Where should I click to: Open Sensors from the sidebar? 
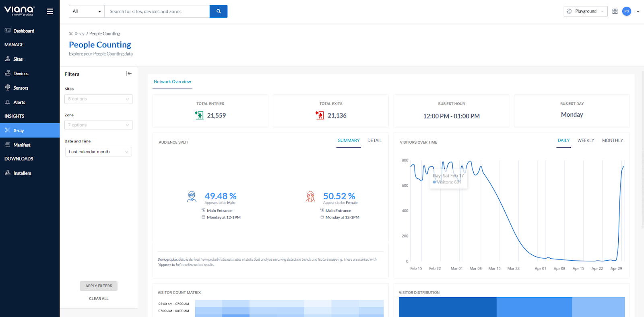[21, 88]
